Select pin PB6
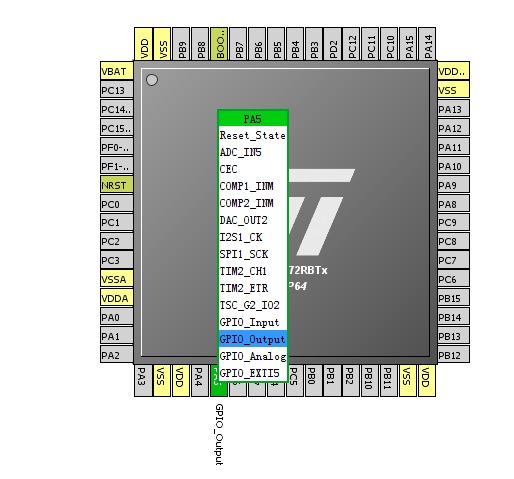Screen dimensions: 514x479 (257, 44)
